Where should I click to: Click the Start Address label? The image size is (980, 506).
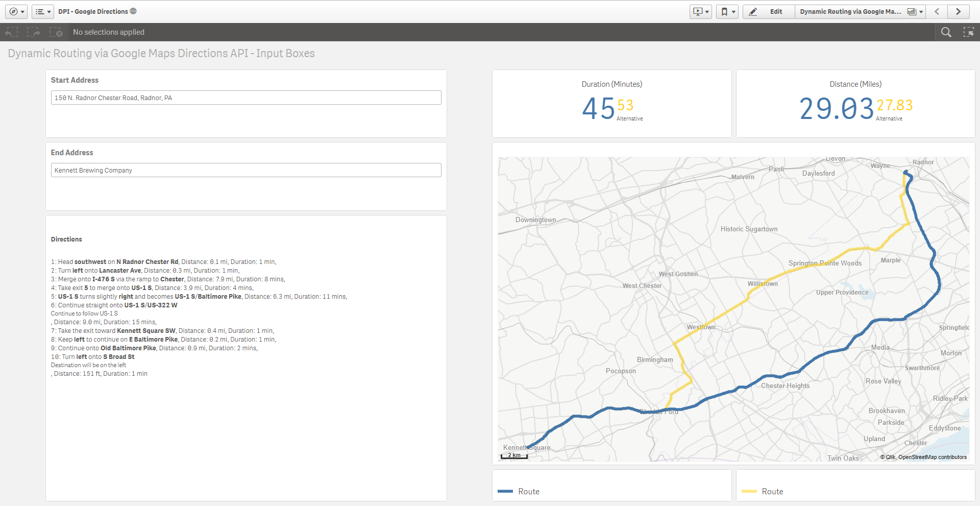[x=75, y=80]
